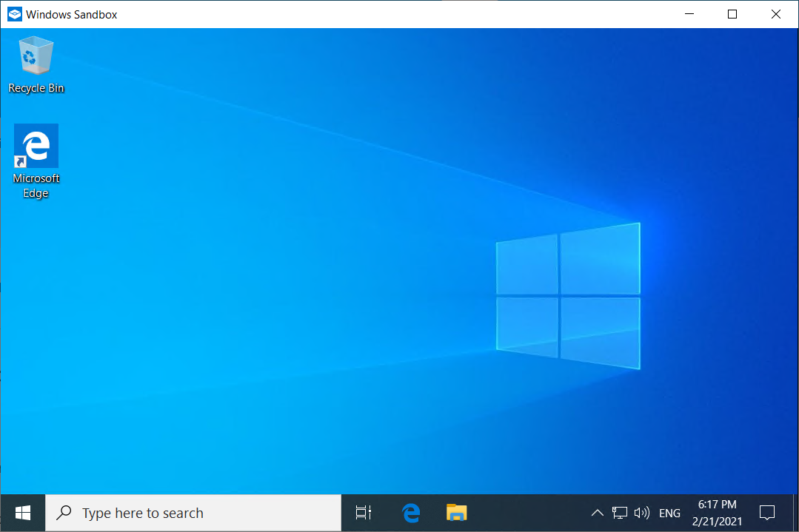Click the search magnifier icon
This screenshot has width=799, height=532.
pos(64,512)
